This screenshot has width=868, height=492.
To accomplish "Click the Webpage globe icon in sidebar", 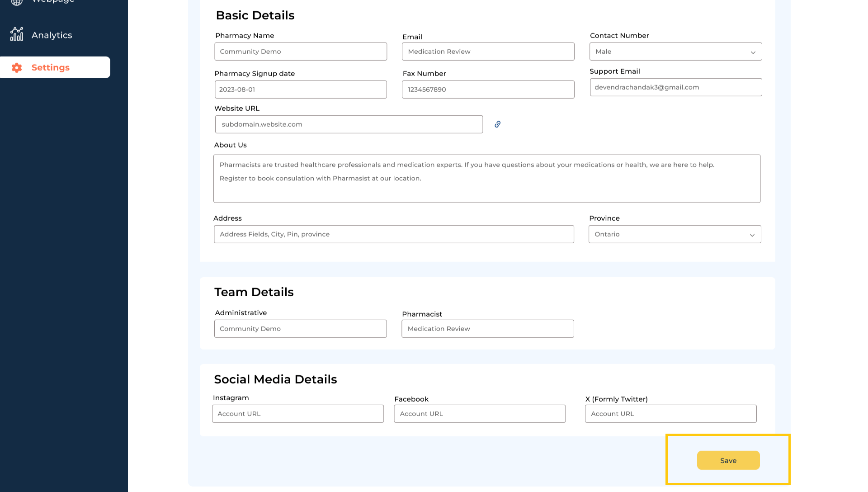I will (x=17, y=2).
